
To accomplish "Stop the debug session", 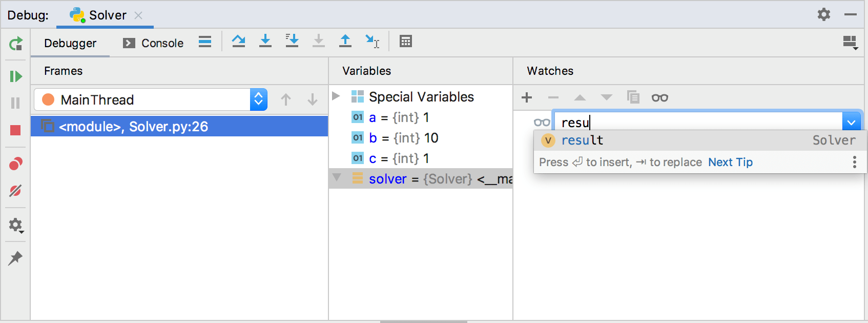I will point(15,130).
